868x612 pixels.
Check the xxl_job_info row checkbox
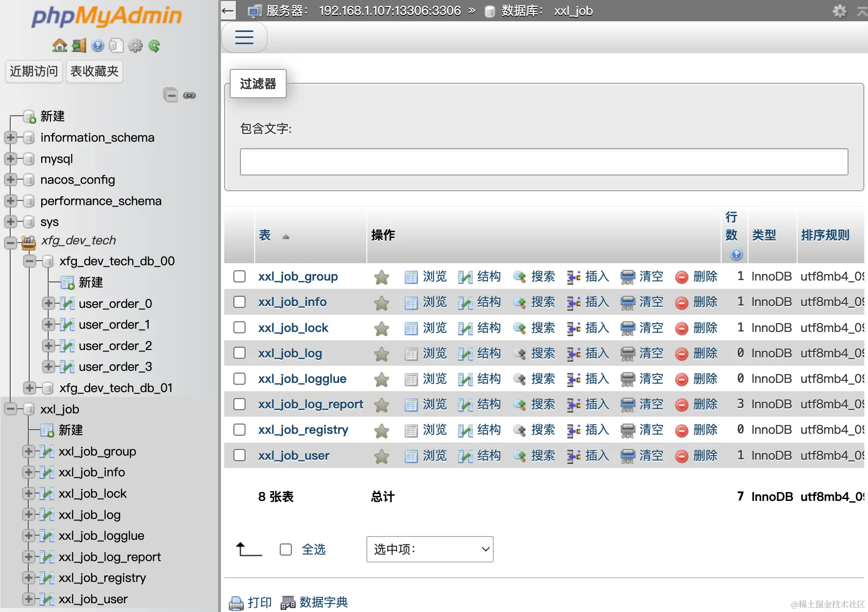click(x=239, y=302)
